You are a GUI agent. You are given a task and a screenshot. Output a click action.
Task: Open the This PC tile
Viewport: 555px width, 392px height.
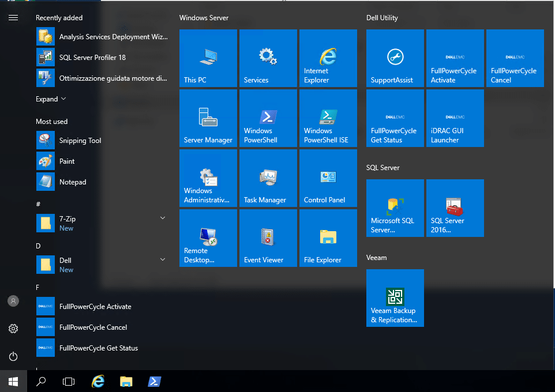point(208,58)
